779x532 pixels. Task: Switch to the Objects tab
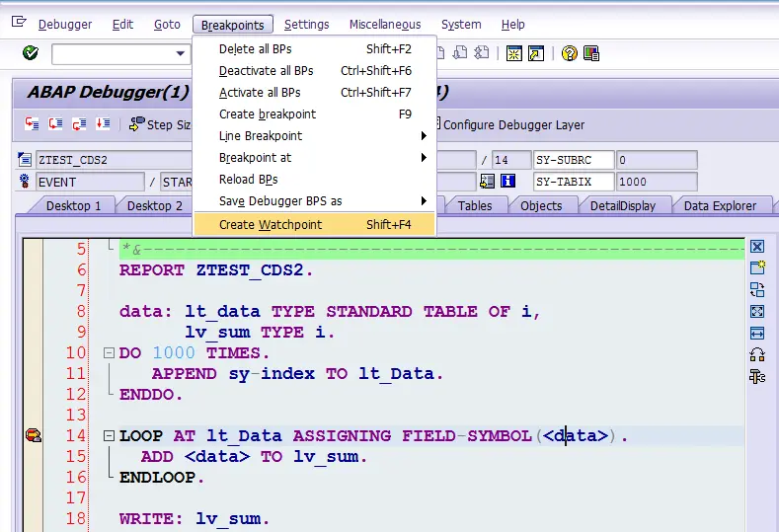[x=541, y=205]
